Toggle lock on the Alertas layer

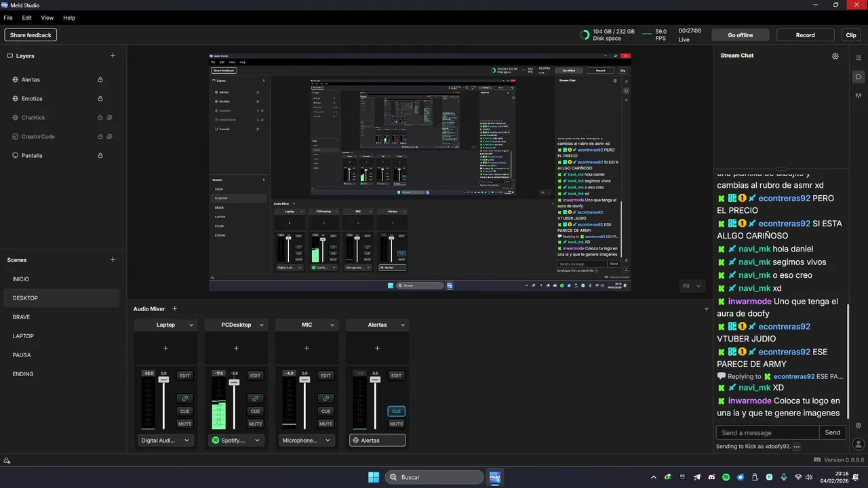point(100,79)
